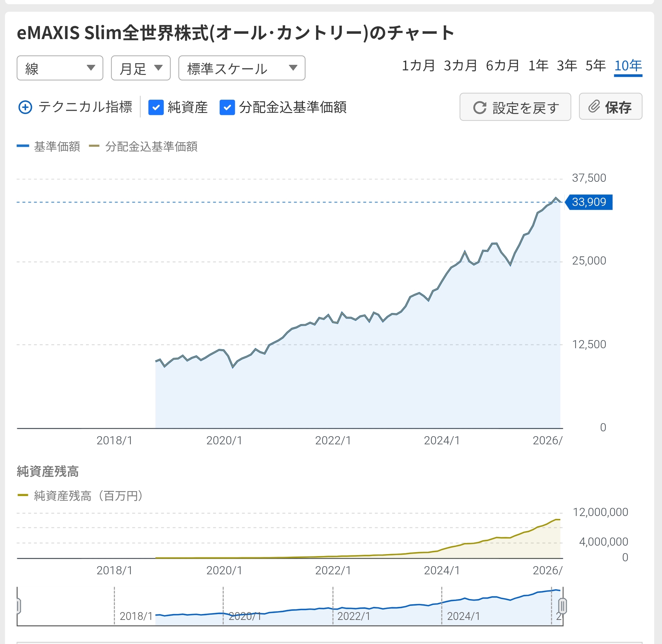Viewport: 662px width, 644px height.
Task: Select the 3年 time range
Action: click(x=567, y=65)
